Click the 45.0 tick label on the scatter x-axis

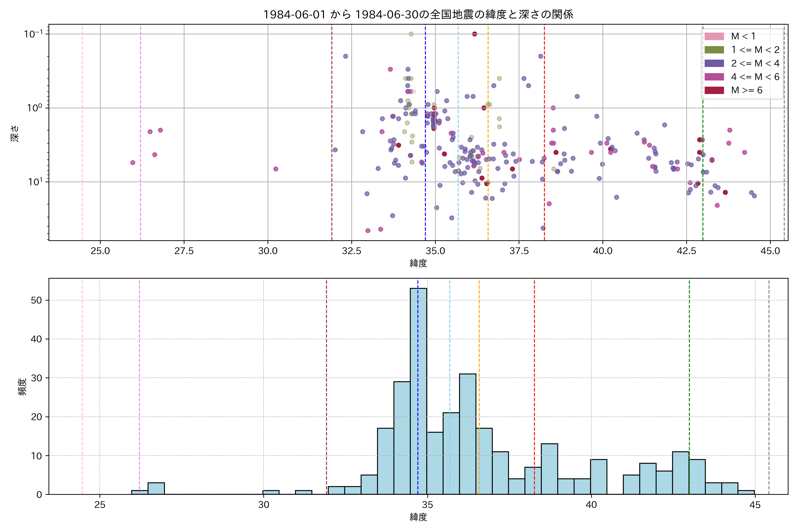pos(770,251)
